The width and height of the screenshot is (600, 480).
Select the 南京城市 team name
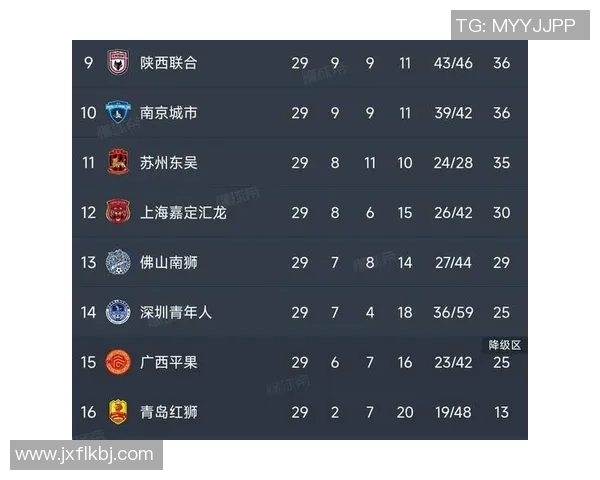[x=168, y=113]
